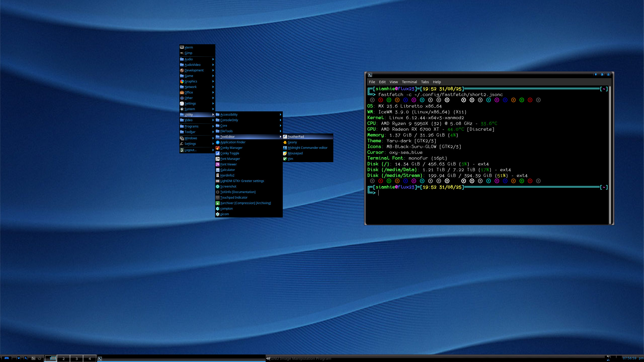
Task: Open Gimp from the root menu
Action: [197, 53]
